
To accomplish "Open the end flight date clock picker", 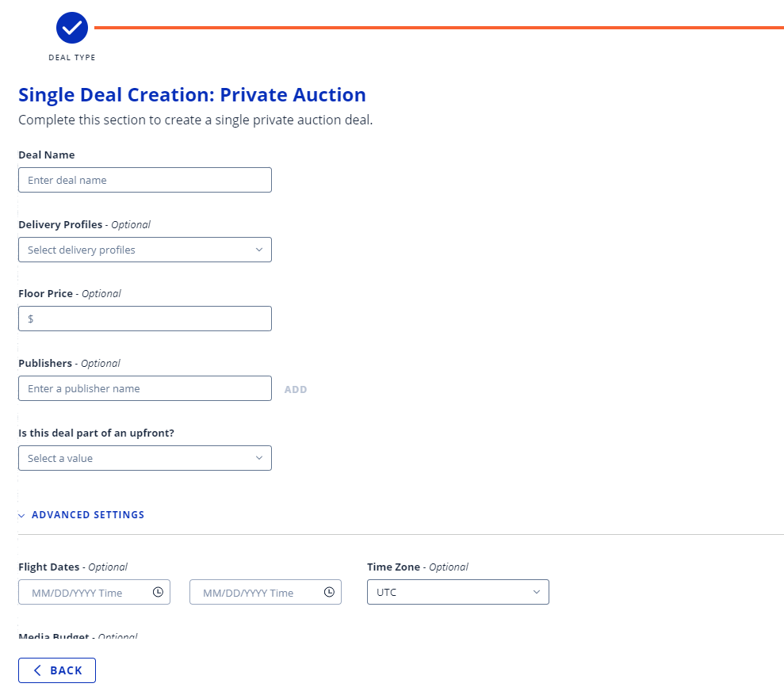I will [x=329, y=592].
